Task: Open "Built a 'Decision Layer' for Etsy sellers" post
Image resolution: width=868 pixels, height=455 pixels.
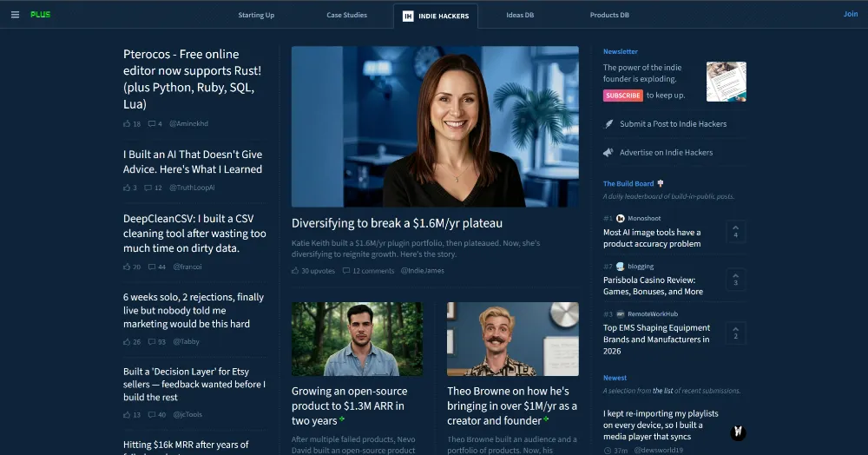Action: 194,384
